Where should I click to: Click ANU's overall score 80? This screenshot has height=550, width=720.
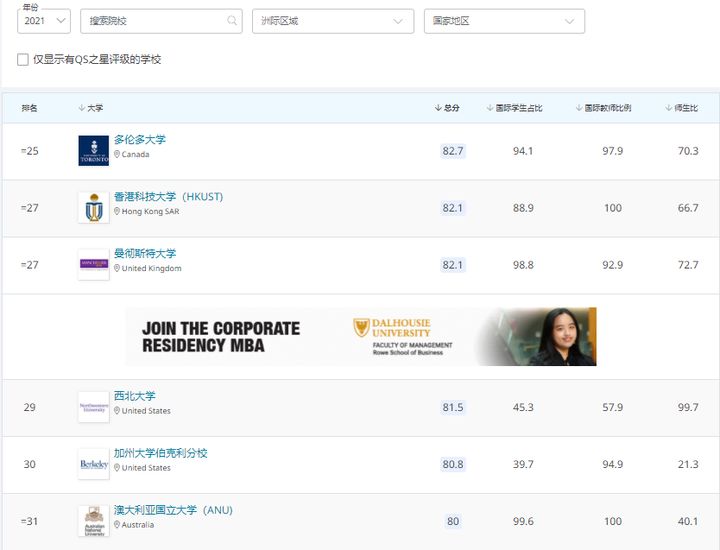(453, 521)
